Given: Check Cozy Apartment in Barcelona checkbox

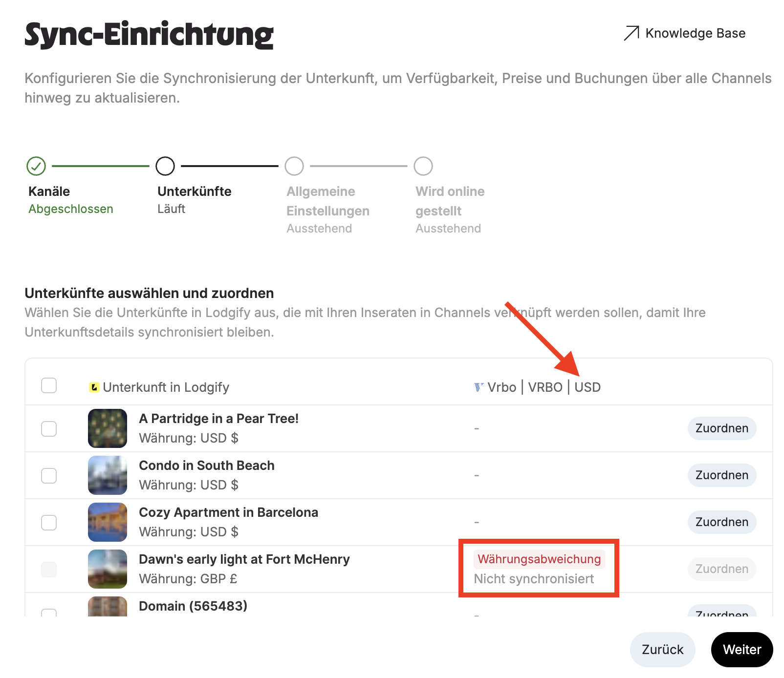Looking at the screenshot, I should pyautogui.click(x=49, y=523).
